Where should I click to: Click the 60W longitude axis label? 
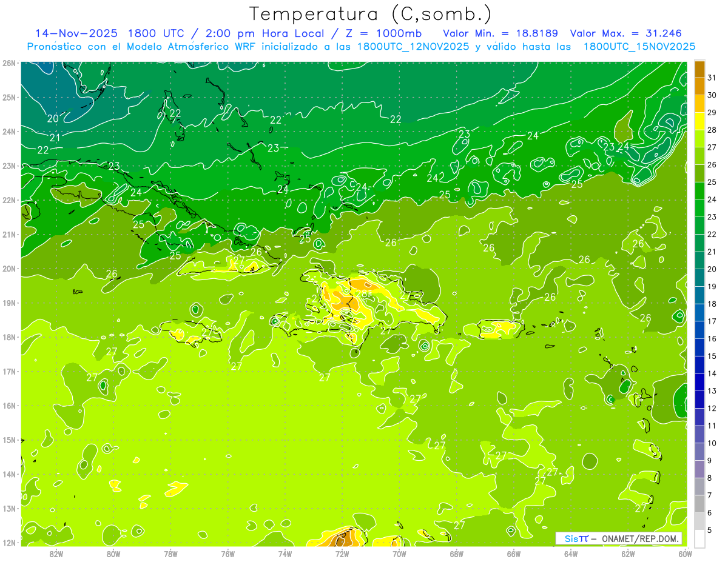pos(685,554)
